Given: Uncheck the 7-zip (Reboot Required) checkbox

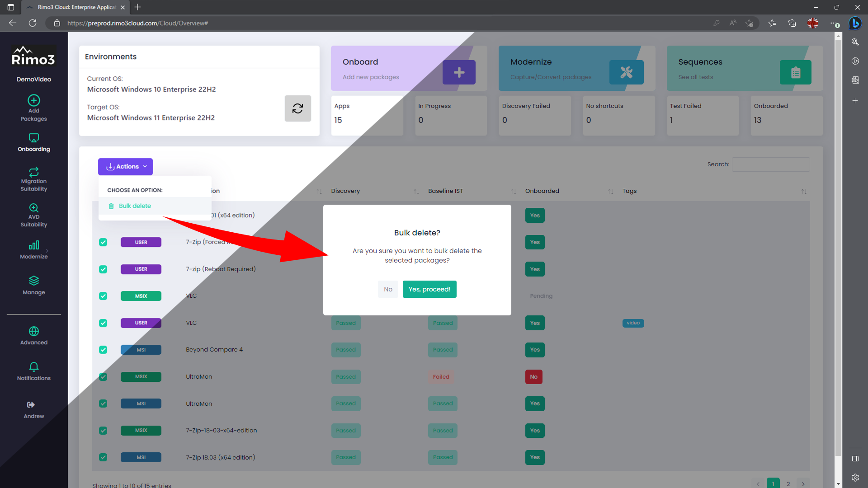Looking at the screenshot, I should (x=103, y=269).
